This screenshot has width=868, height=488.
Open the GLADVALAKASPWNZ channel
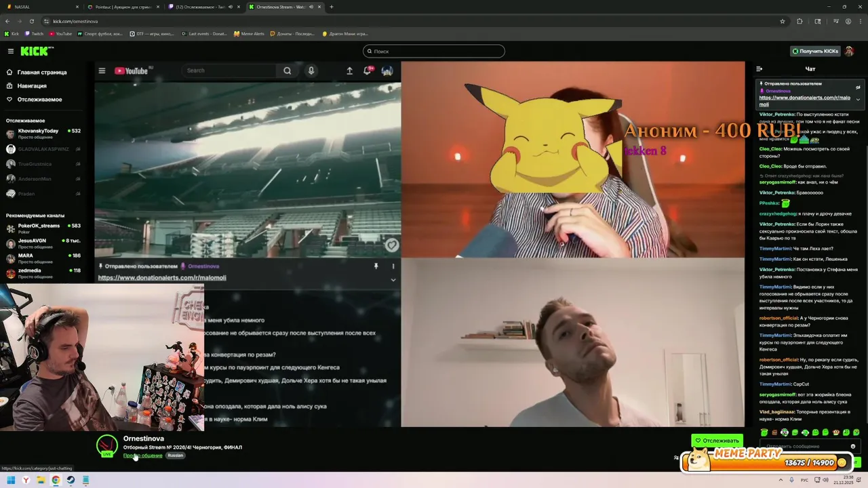tap(43, 148)
